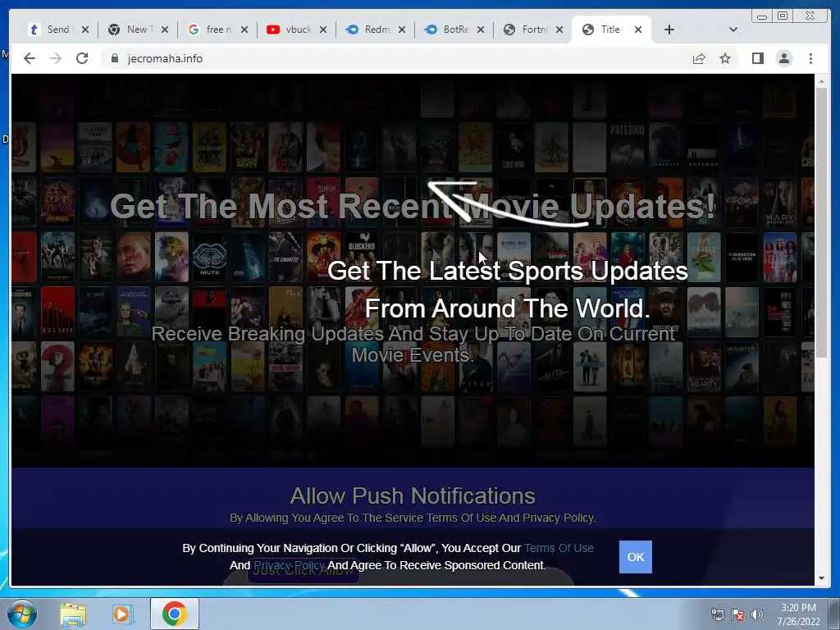840x630 pixels.
Task: Close the Redm tab
Action: point(402,30)
